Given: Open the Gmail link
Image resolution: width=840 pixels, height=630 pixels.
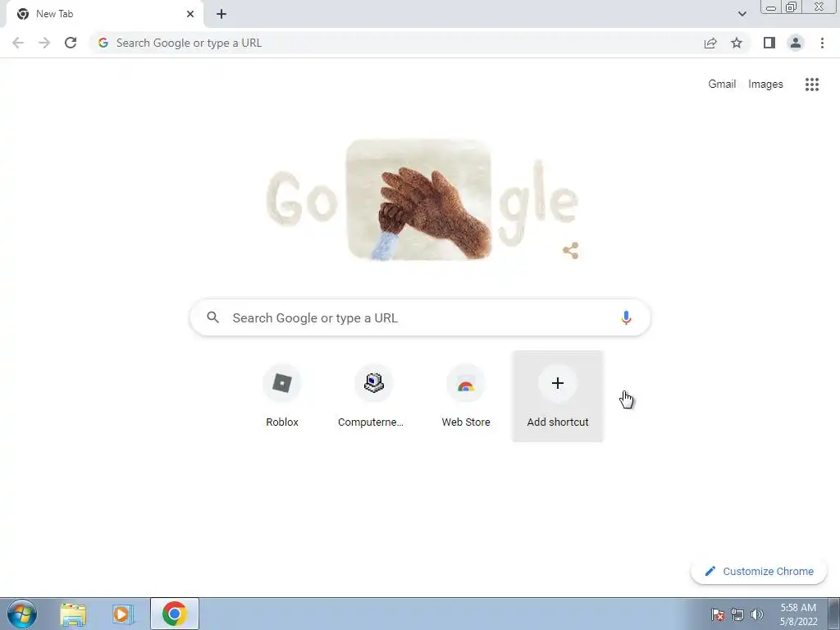Looking at the screenshot, I should tap(722, 84).
